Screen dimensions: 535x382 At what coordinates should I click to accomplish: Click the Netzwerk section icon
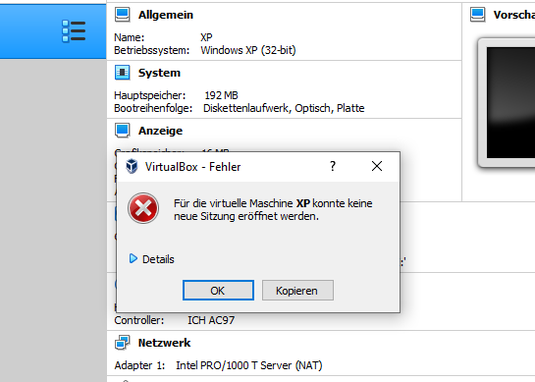tap(122, 343)
